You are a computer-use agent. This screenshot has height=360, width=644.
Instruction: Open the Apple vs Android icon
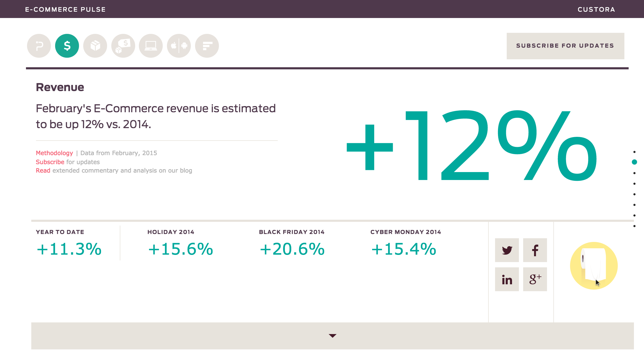pyautogui.click(x=179, y=46)
